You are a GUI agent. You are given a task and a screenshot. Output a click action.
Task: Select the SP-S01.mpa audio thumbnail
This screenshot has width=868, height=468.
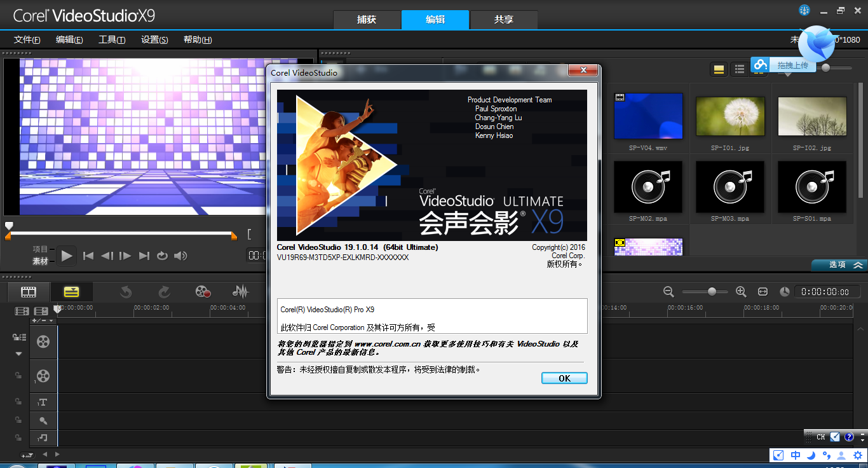(x=812, y=186)
